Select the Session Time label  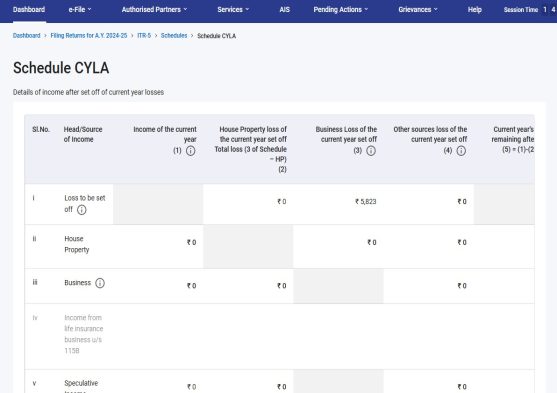[x=521, y=10]
